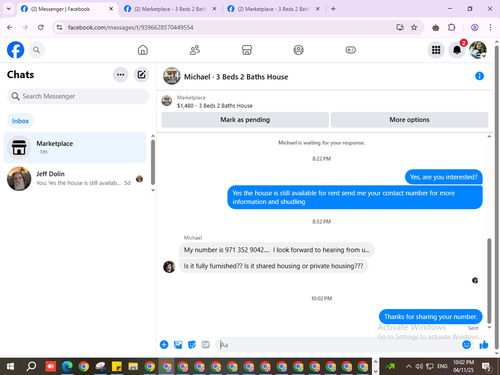Click the Search Messenger field
This screenshot has height=375, width=500.
[x=78, y=96]
